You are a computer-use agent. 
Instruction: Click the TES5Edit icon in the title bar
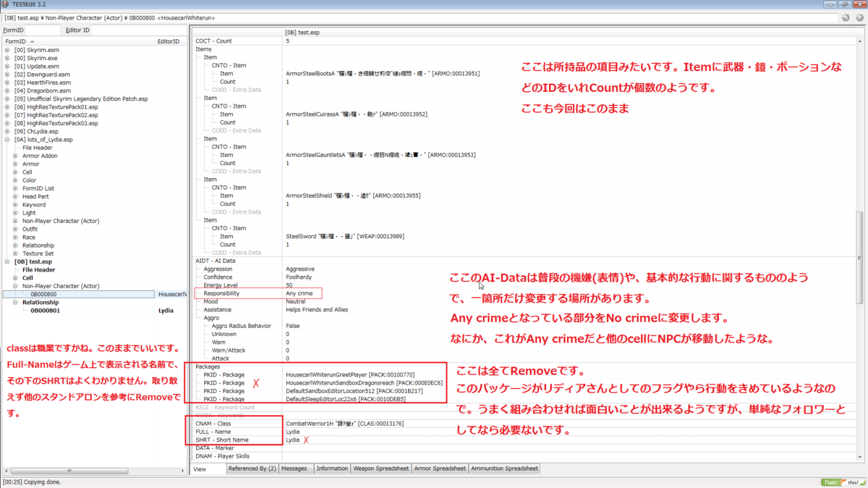[5, 4]
